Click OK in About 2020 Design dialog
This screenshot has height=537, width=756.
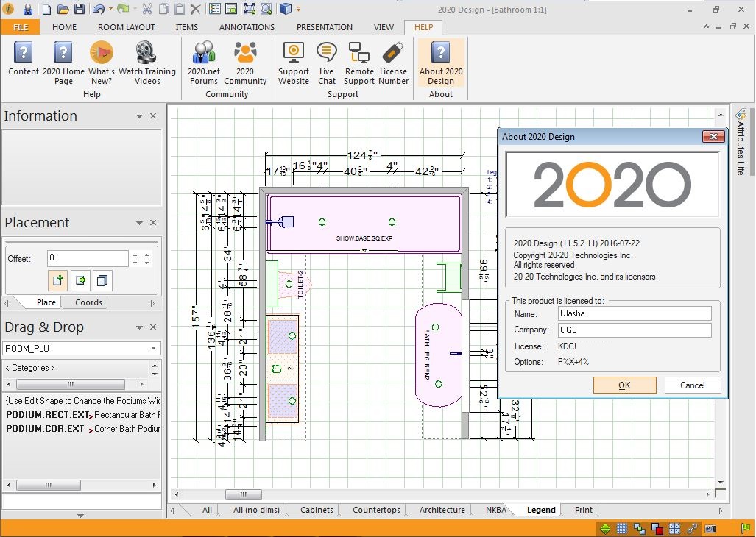(624, 385)
